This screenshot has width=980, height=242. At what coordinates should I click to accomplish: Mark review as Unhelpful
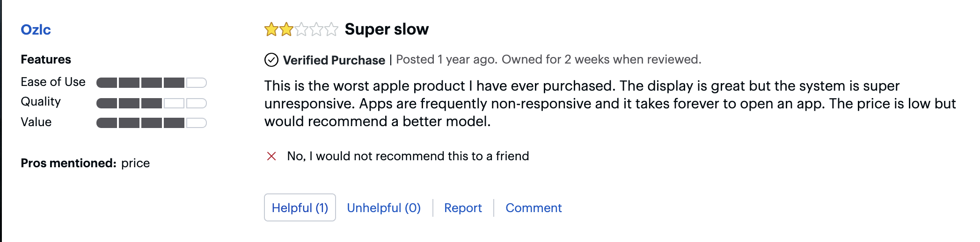tap(384, 207)
